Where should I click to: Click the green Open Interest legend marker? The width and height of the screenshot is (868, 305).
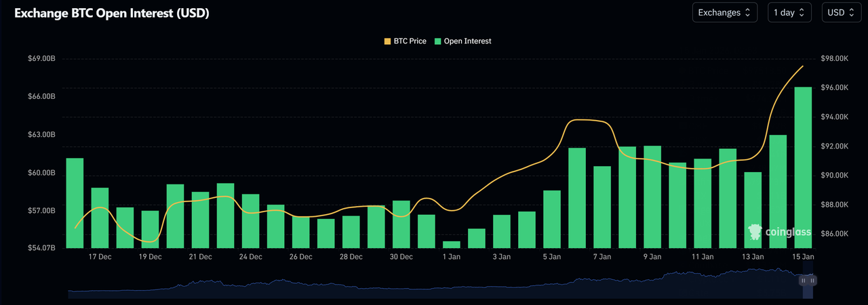point(438,41)
